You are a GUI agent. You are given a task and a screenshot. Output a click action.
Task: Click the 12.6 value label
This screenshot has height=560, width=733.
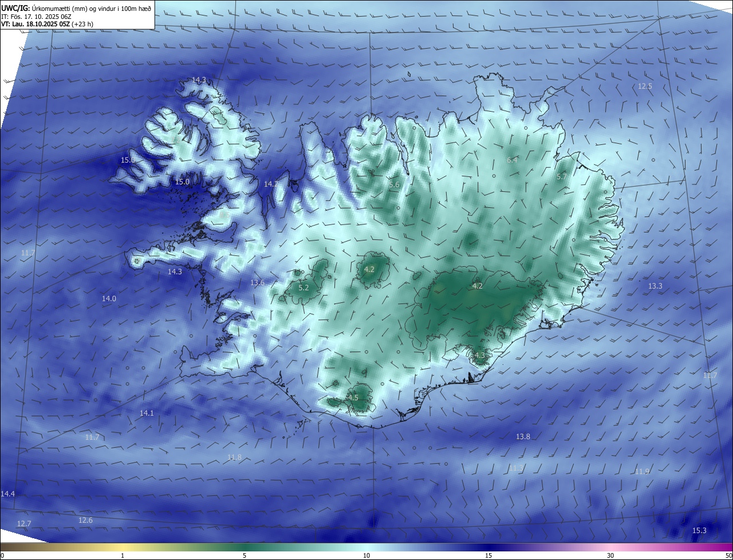point(85,520)
